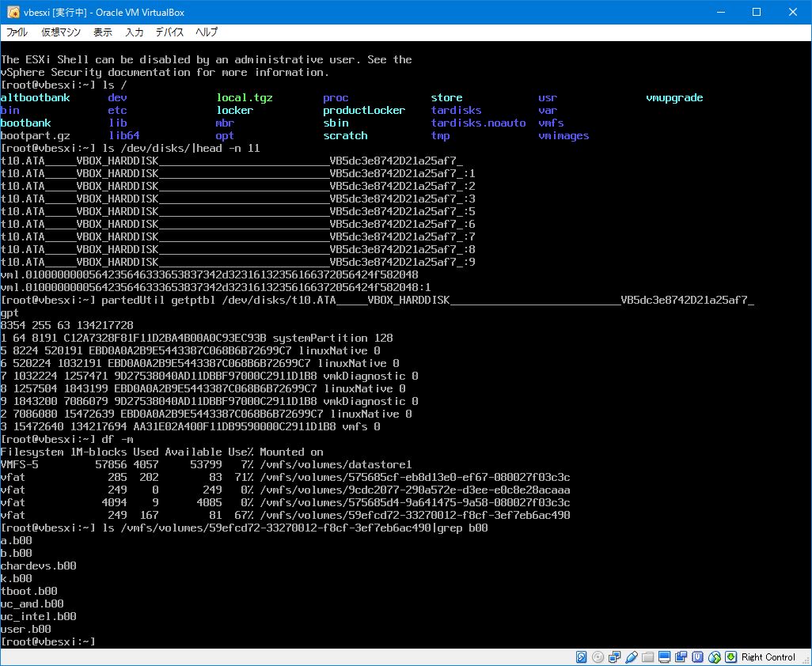Image resolution: width=812 pixels, height=666 pixels.
Task: Click the local.tgz file name
Action: (245, 98)
